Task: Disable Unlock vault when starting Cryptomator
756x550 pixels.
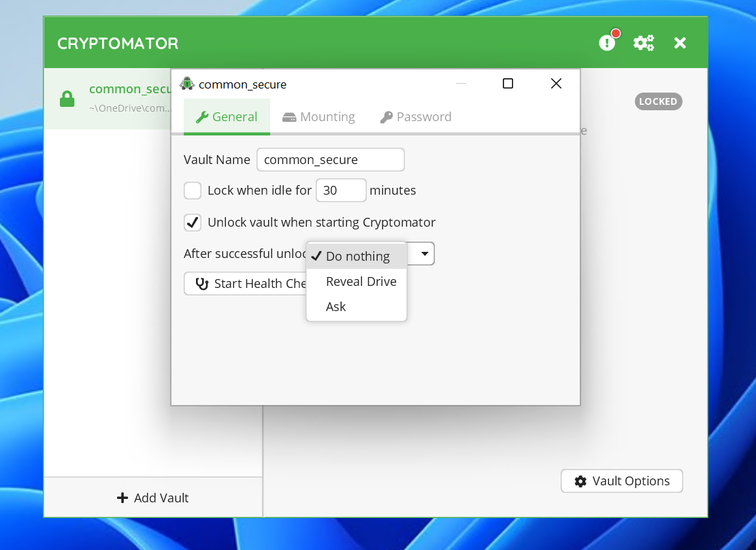Action: coord(193,223)
